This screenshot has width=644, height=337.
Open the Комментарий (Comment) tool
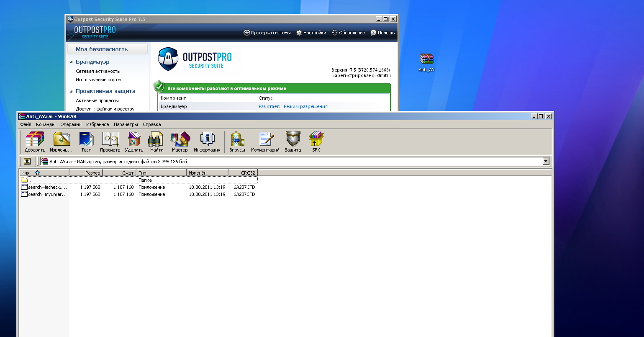(265, 142)
